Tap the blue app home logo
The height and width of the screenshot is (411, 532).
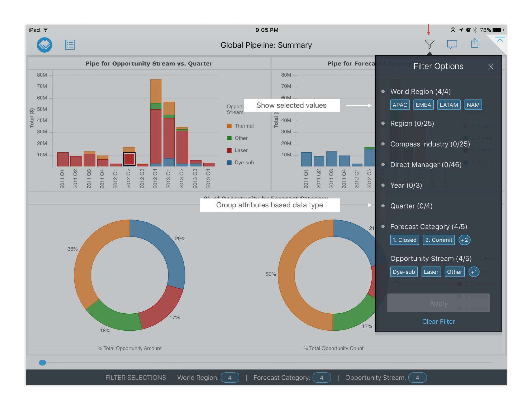[45, 45]
